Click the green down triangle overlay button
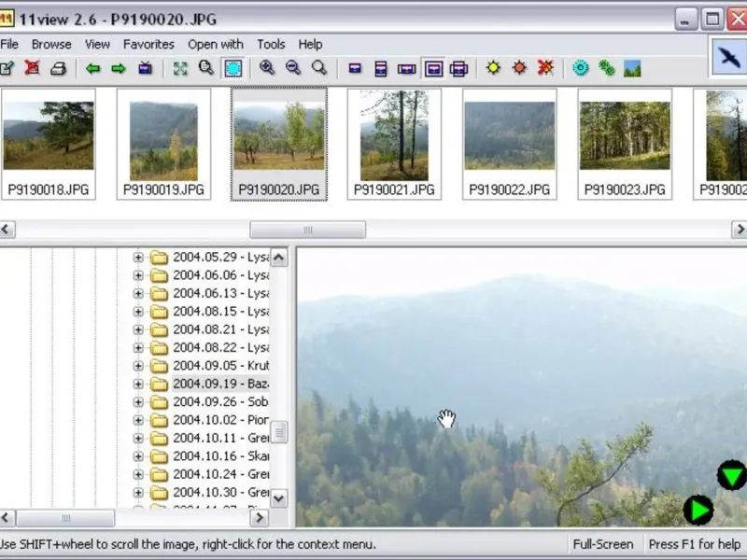 click(x=732, y=475)
